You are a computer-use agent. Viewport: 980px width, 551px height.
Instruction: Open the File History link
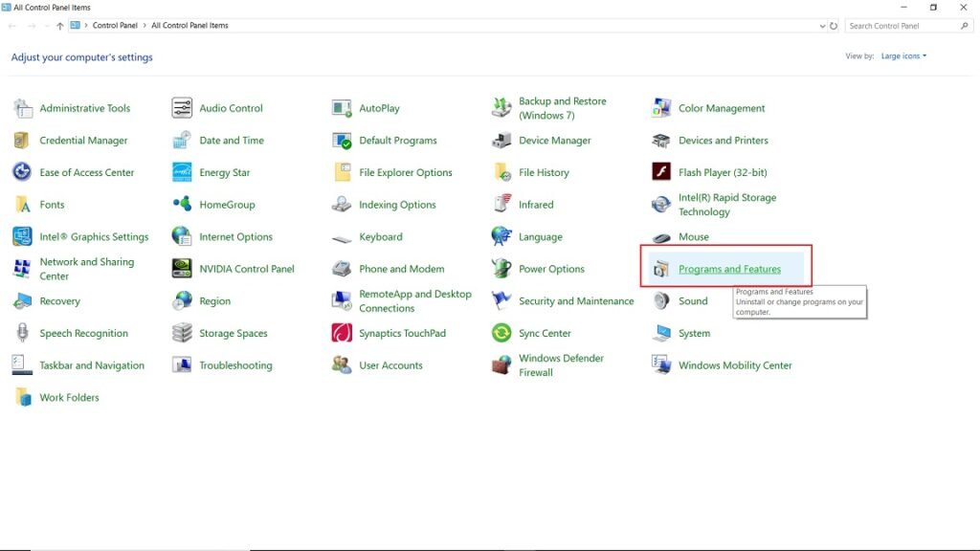coord(544,172)
